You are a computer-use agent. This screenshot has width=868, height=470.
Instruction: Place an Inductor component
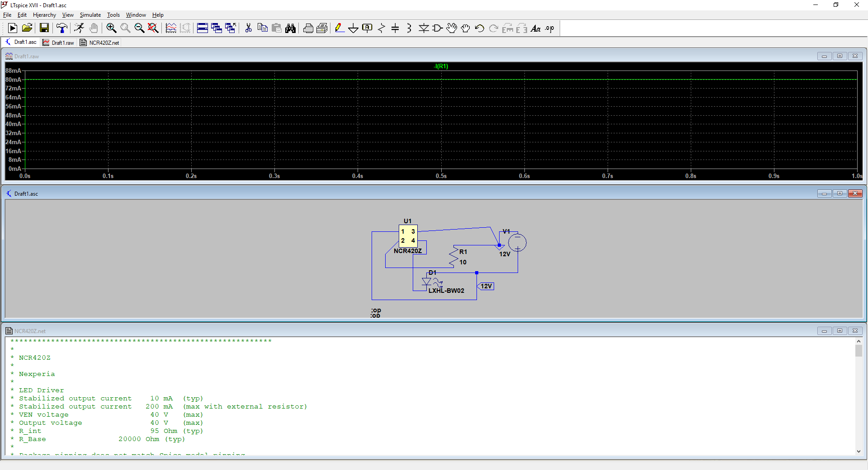(x=409, y=28)
